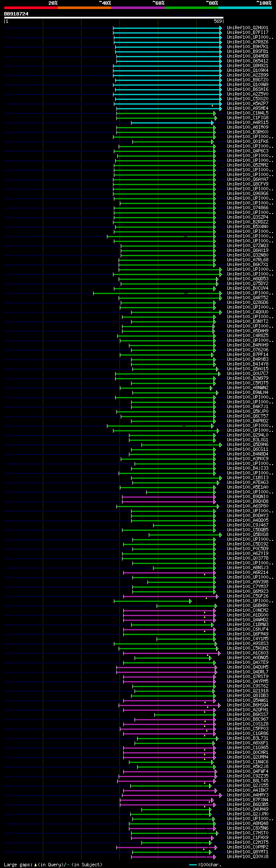
Task: Open hit UniRef100_B9H7K1
Action: (248, 46)
